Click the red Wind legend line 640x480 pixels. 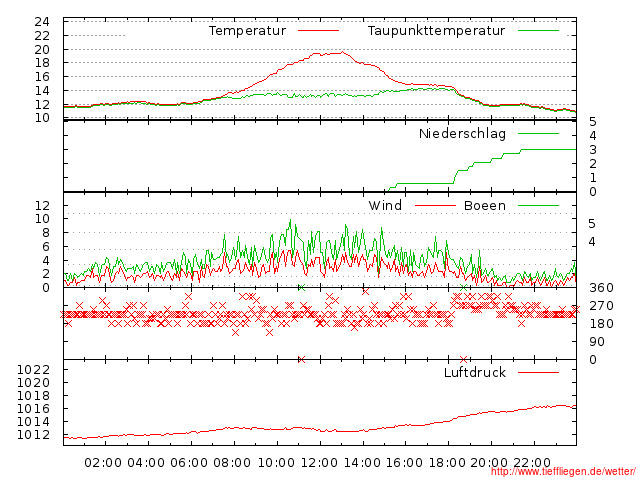tap(435, 205)
